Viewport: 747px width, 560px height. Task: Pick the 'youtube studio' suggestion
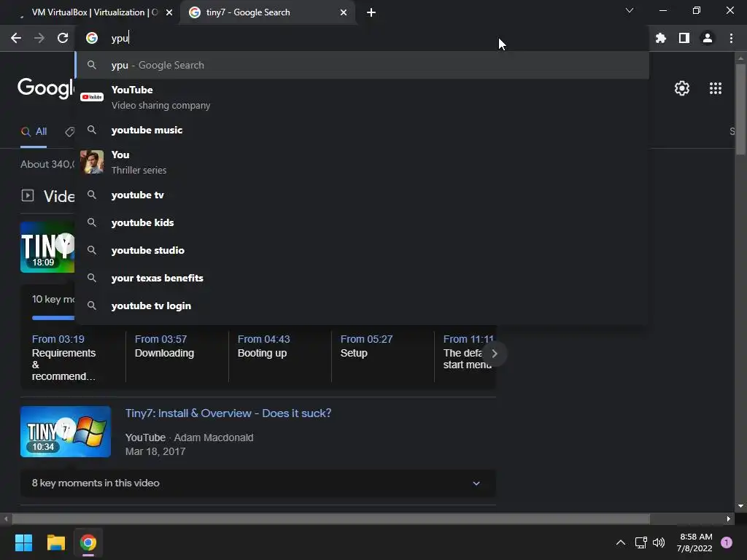(362, 250)
